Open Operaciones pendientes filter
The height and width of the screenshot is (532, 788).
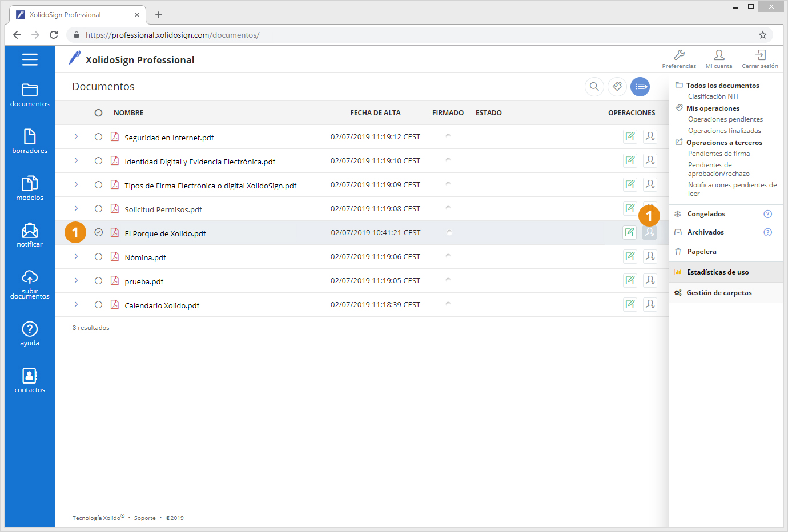pyautogui.click(x=725, y=119)
